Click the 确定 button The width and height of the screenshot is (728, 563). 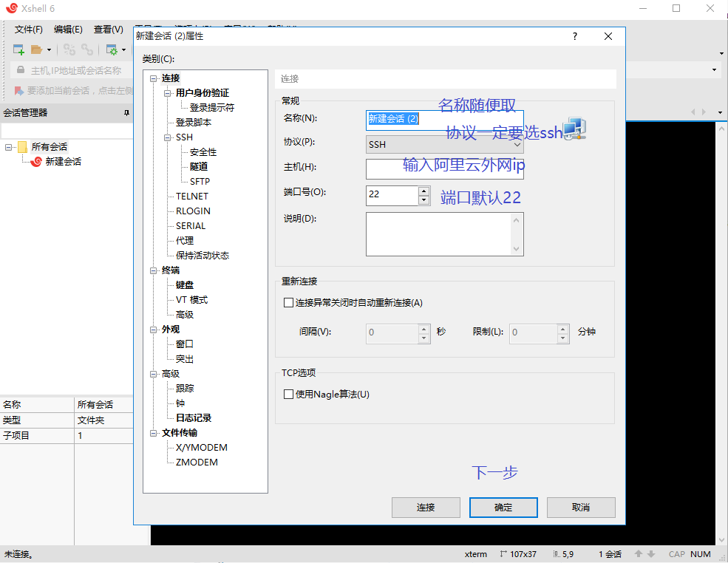click(503, 508)
